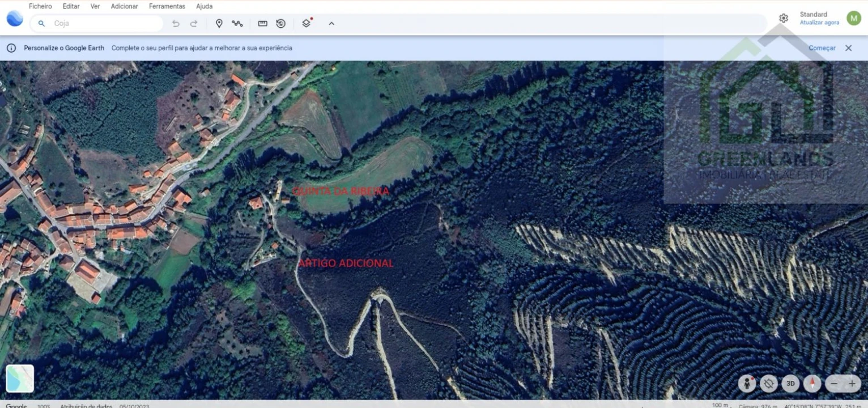Open the ruler measure tool
This screenshot has width=868, height=408.
pyautogui.click(x=262, y=23)
